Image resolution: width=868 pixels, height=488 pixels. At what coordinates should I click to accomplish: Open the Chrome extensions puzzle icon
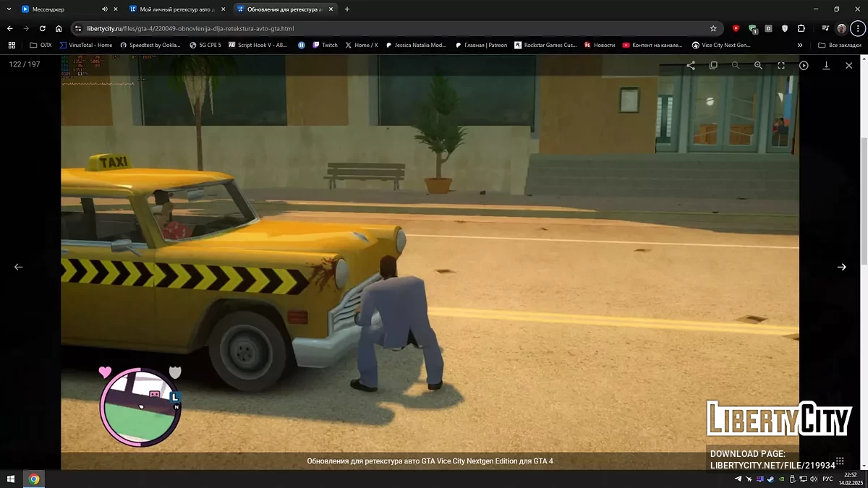pyautogui.click(x=801, y=28)
